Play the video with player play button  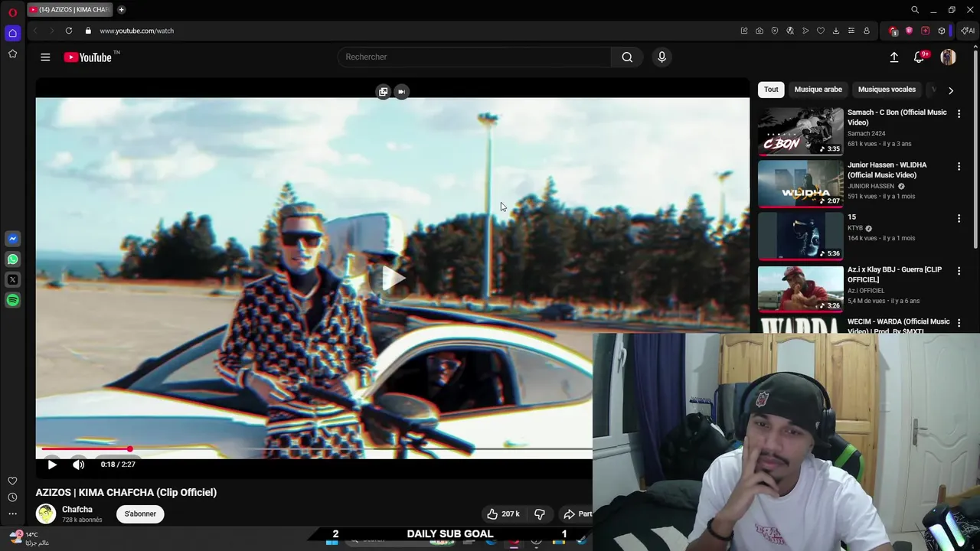pyautogui.click(x=52, y=465)
